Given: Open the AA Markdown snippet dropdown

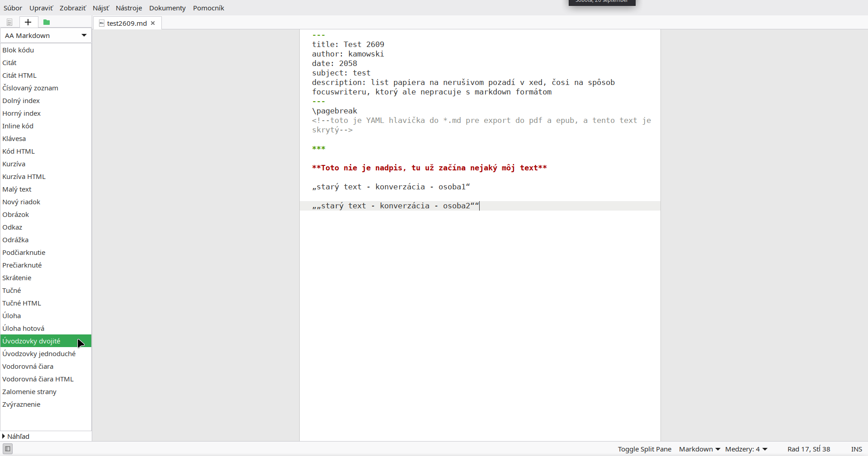Looking at the screenshot, I should [46, 35].
